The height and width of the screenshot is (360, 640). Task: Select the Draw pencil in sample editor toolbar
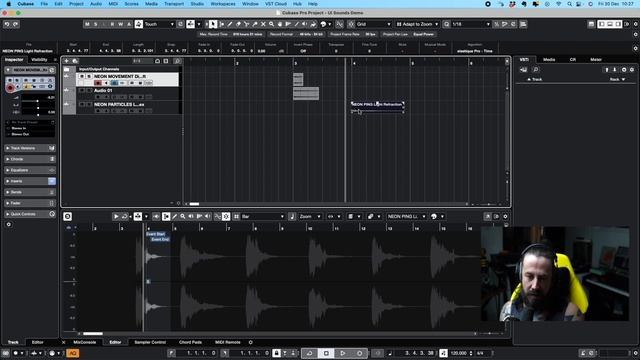174,216
